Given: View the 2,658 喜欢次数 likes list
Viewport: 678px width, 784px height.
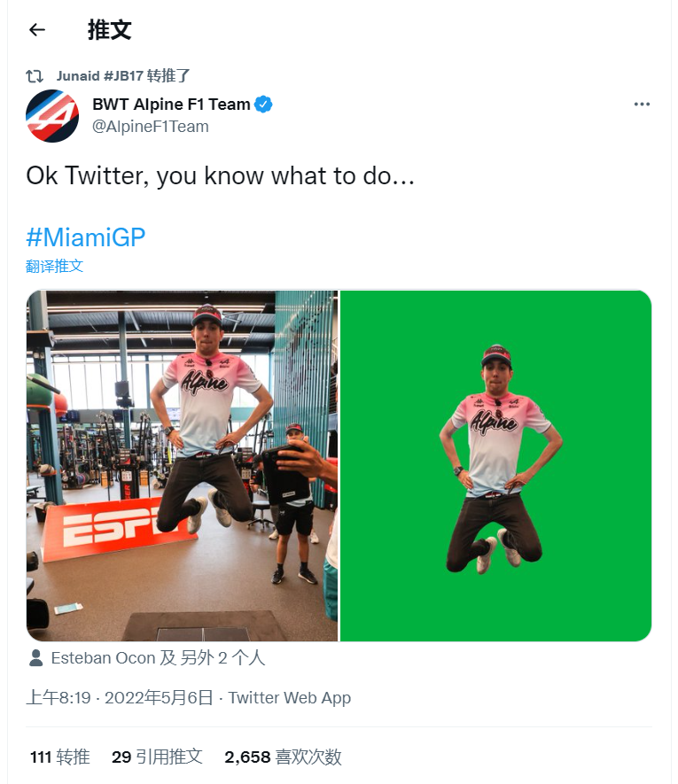Looking at the screenshot, I should click(x=283, y=757).
